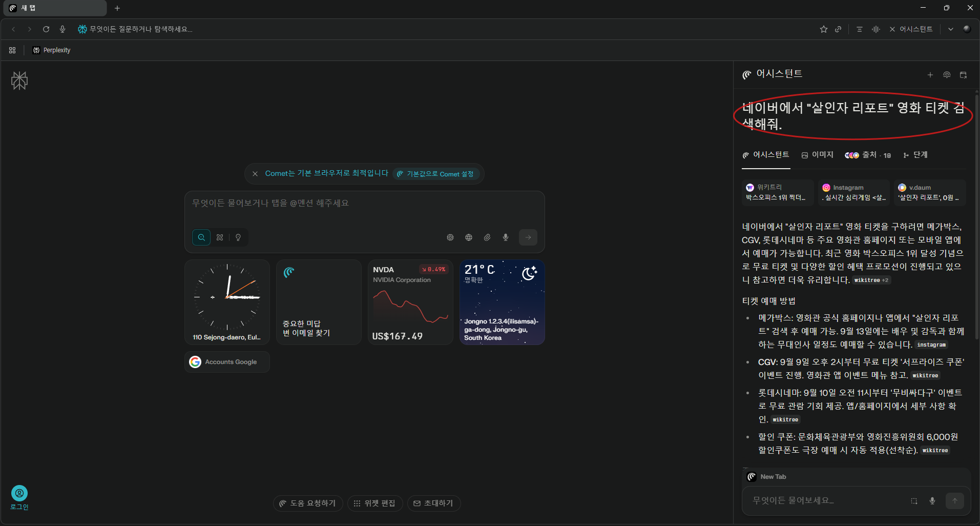Open the page summary lines icon
980x526 pixels.
point(860,29)
